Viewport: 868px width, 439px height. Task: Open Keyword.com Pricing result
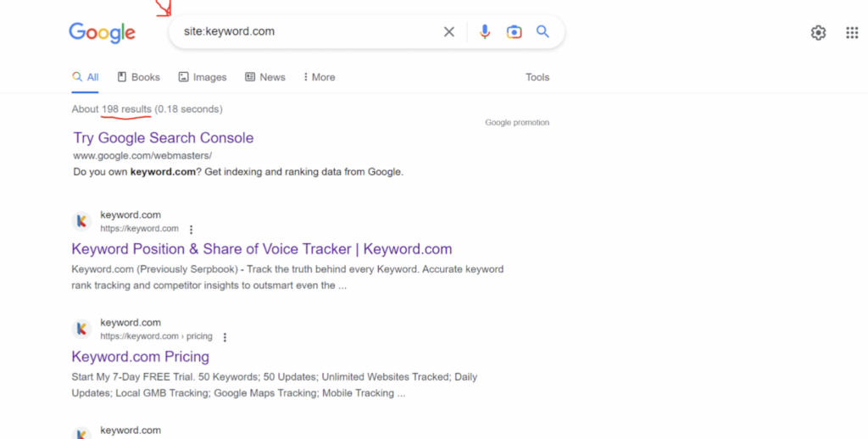(140, 357)
